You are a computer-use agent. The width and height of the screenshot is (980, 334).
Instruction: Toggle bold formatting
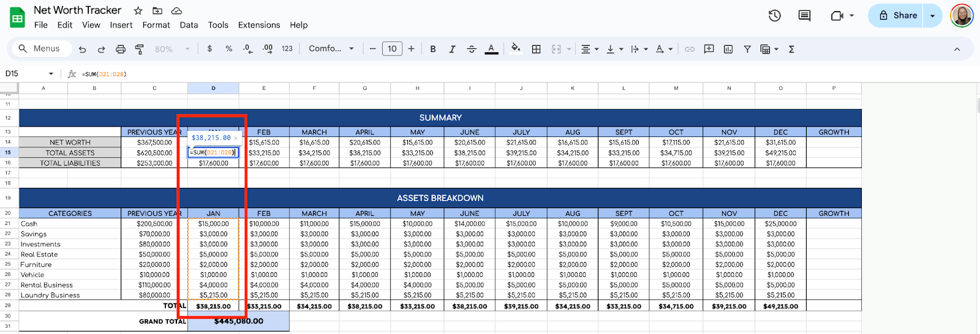pyautogui.click(x=433, y=49)
